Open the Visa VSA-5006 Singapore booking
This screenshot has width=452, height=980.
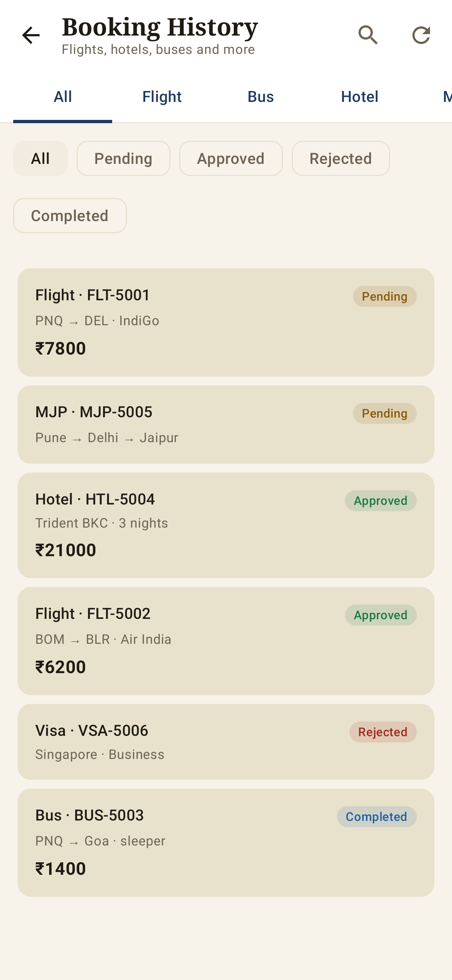(x=226, y=742)
